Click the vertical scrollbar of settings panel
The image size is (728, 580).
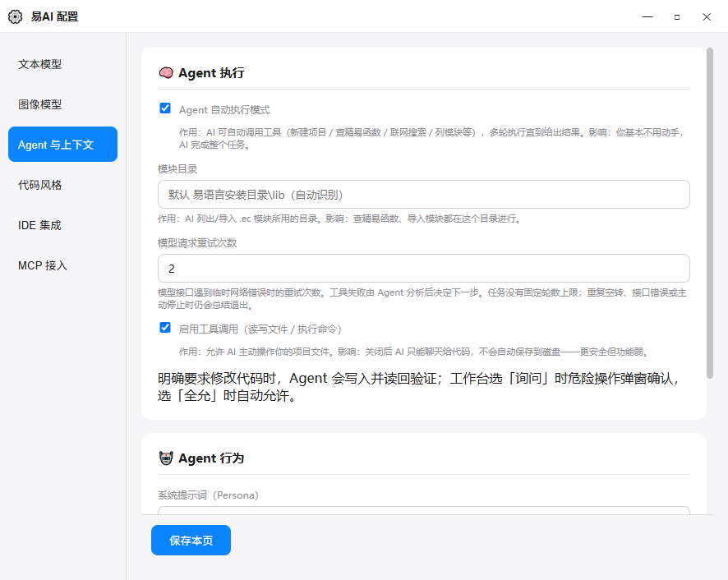pos(709,213)
